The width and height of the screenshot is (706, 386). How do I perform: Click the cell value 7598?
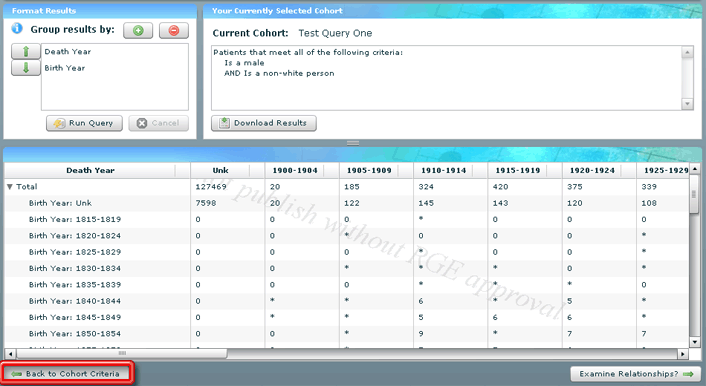(206, 203)
